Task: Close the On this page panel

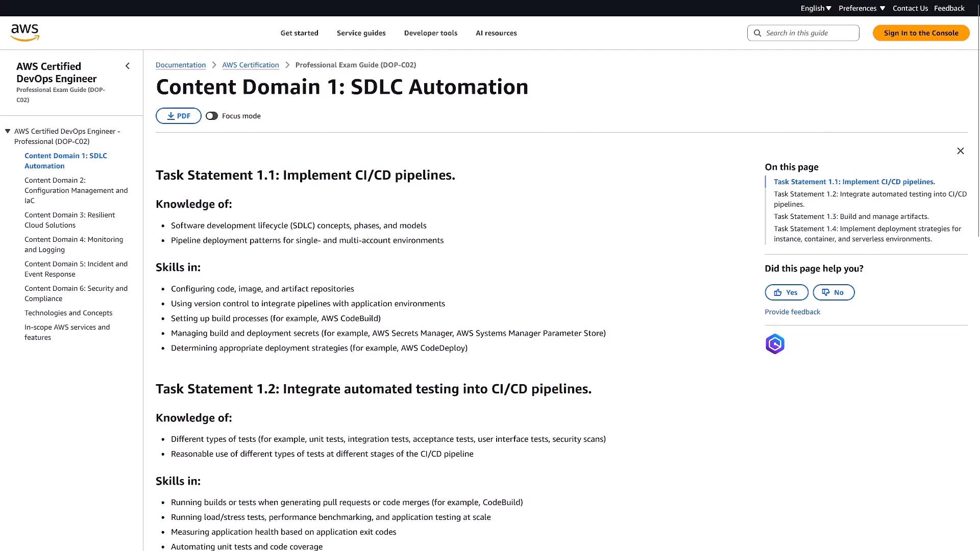Action: (x=961, y=151)
